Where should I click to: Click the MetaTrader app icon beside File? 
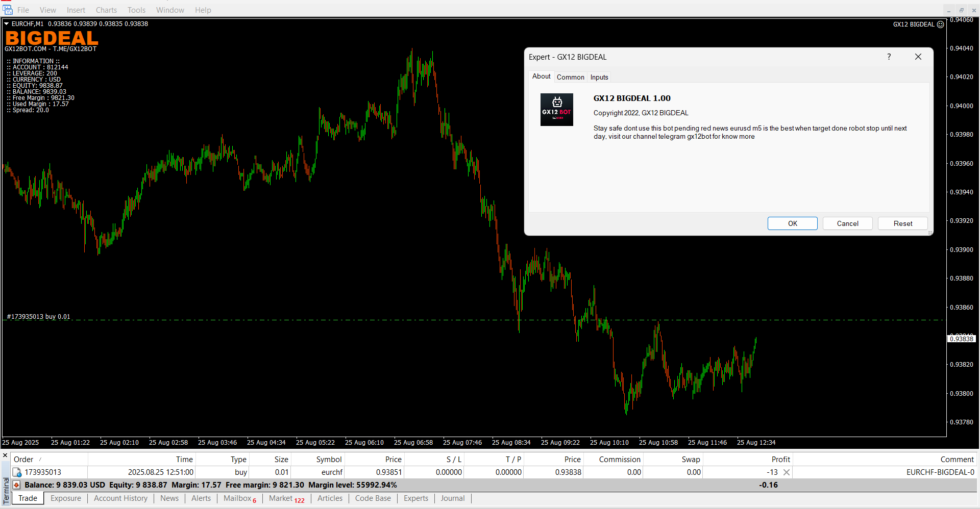pos(8,10)
